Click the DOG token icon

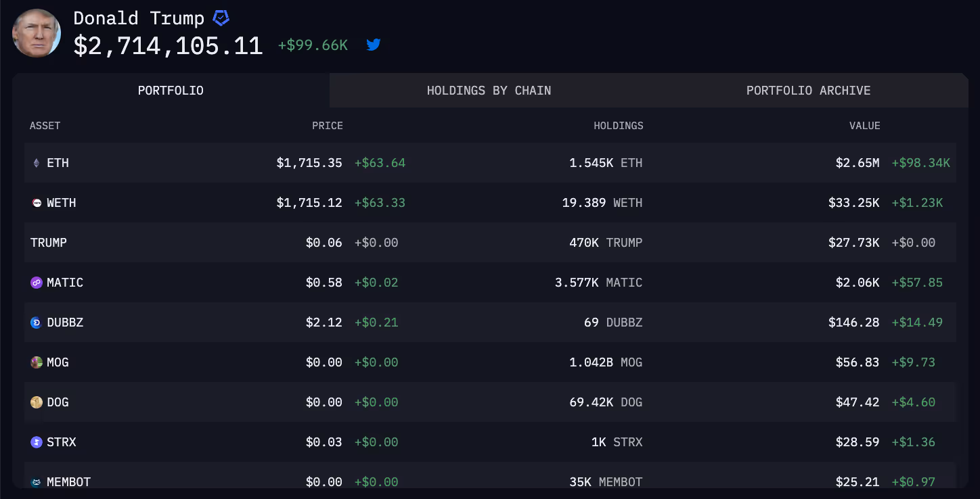point(37,402)
